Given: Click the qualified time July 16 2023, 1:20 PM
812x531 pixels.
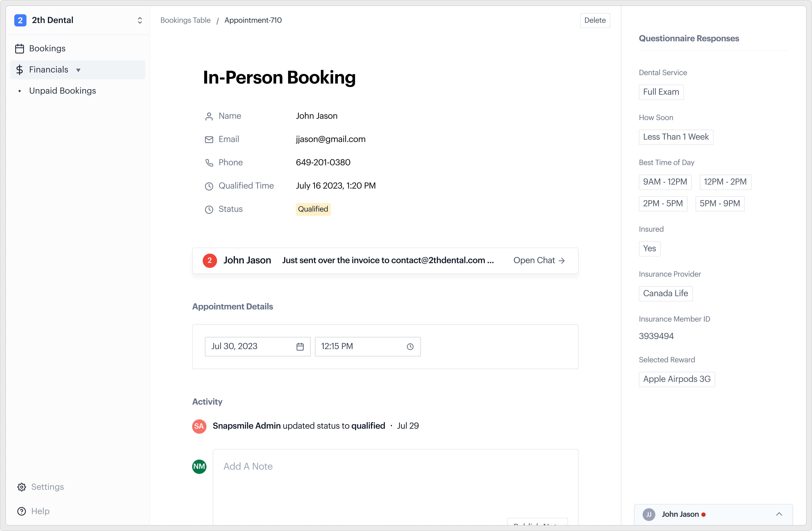Looking at the screenshot, I should [x=336, y=186].
